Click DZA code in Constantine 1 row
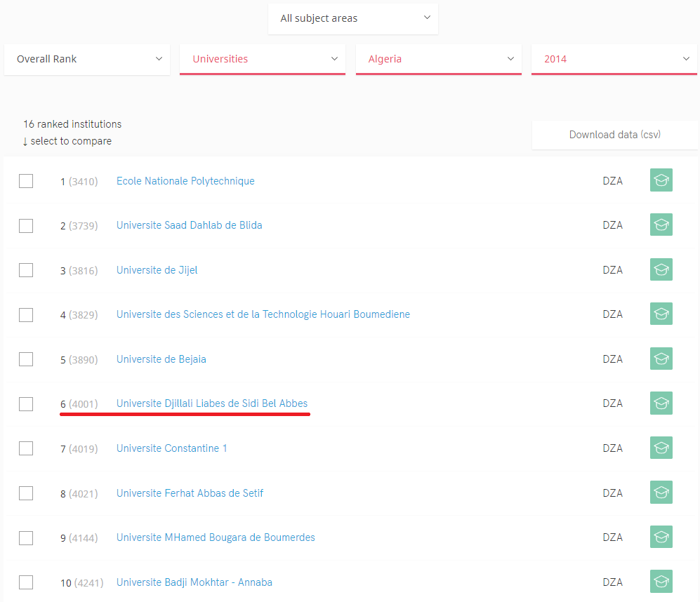 click(612, 448)
